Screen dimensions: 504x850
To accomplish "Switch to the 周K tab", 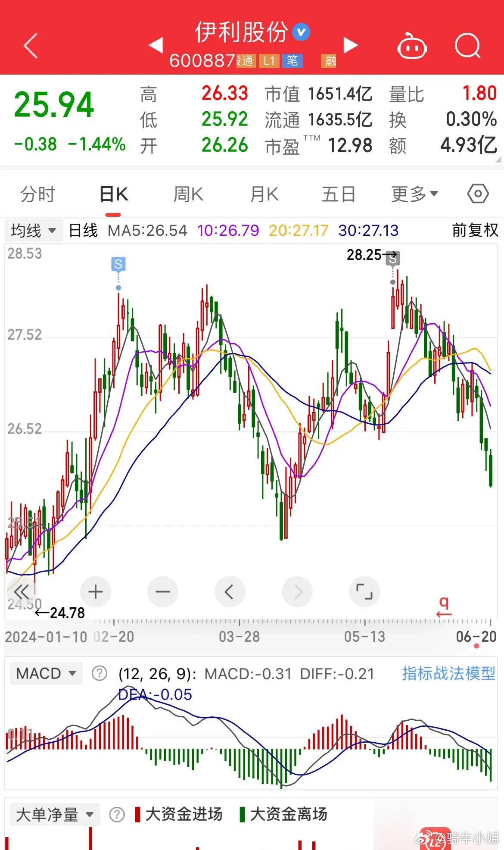I will (x=188, y=194).
